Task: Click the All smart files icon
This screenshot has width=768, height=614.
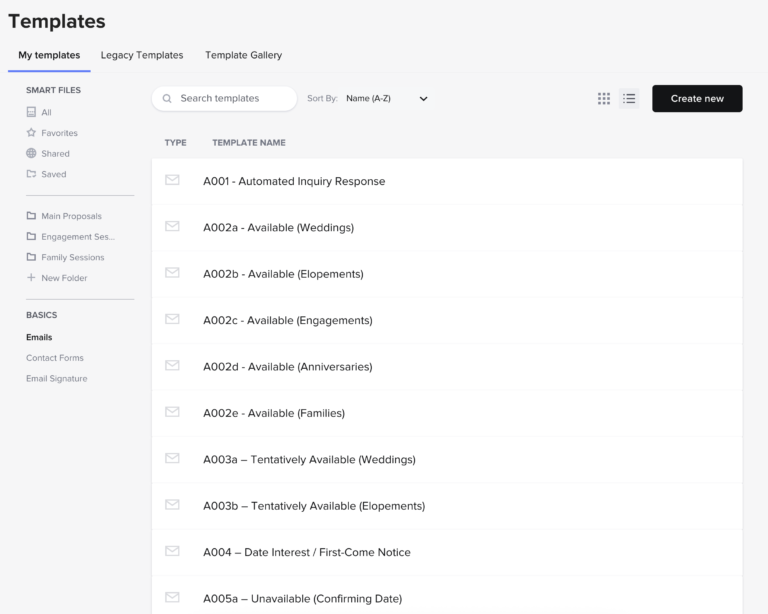Action: point(31,112)
